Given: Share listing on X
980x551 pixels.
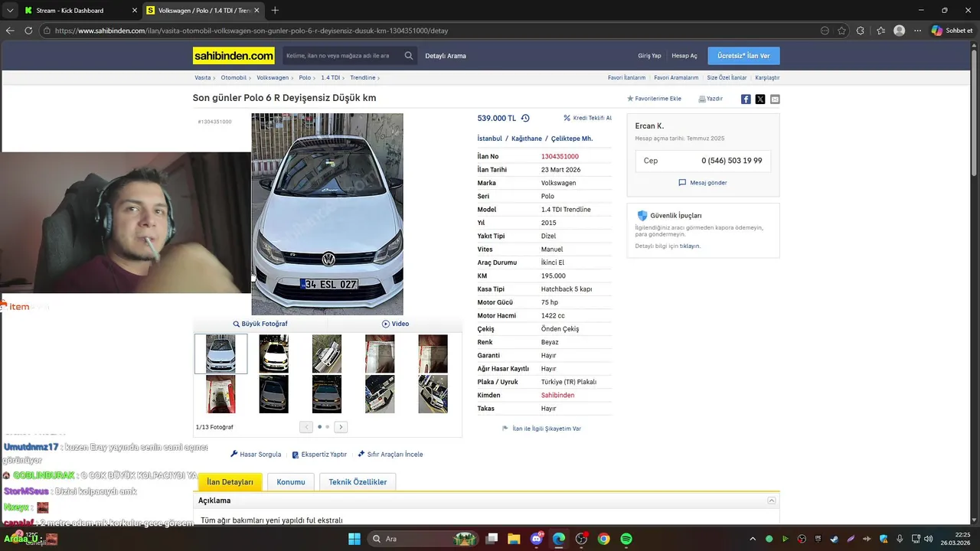Looking at the screenshot, I should (x=760, y=99).
